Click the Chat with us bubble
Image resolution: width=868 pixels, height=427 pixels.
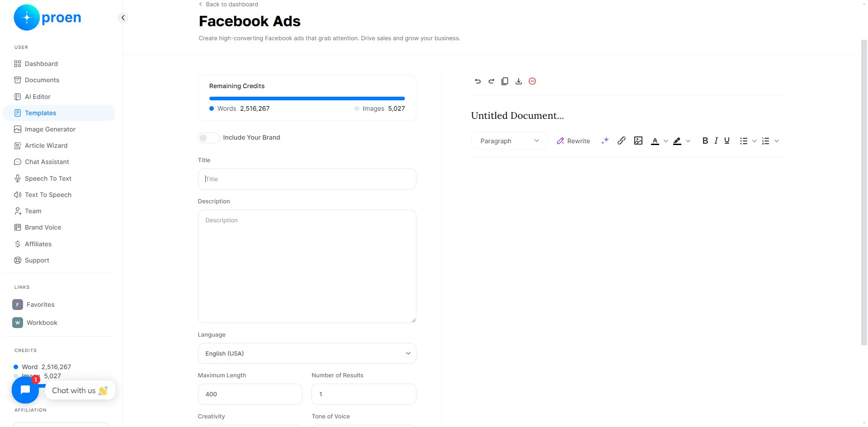80,390
